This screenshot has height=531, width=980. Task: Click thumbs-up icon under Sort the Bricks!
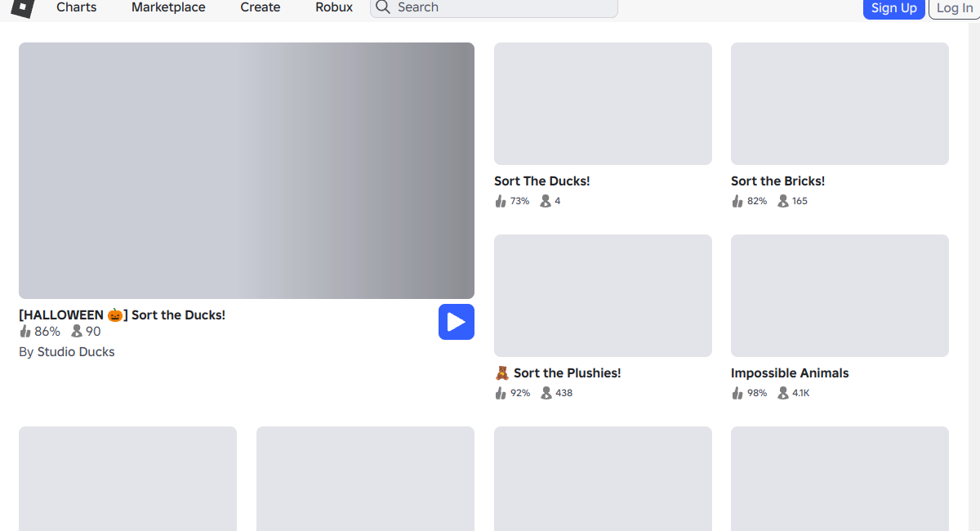(x=737, y=201)
